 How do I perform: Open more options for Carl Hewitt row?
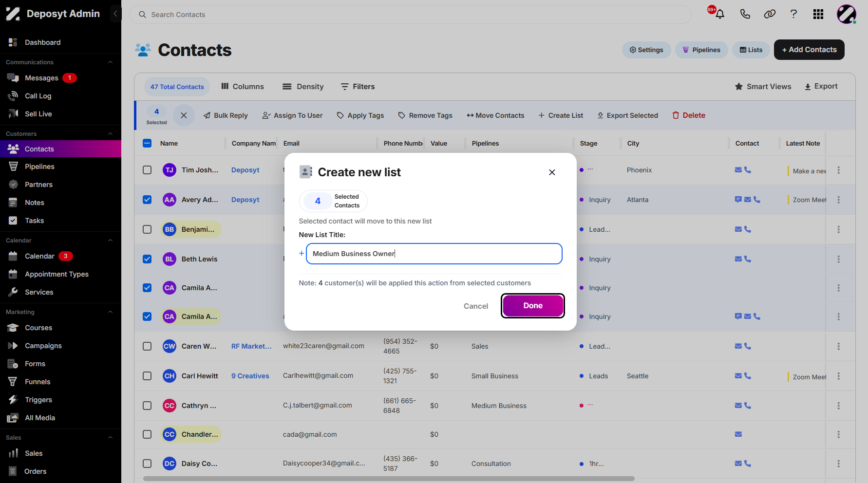[x=838, y=376]
